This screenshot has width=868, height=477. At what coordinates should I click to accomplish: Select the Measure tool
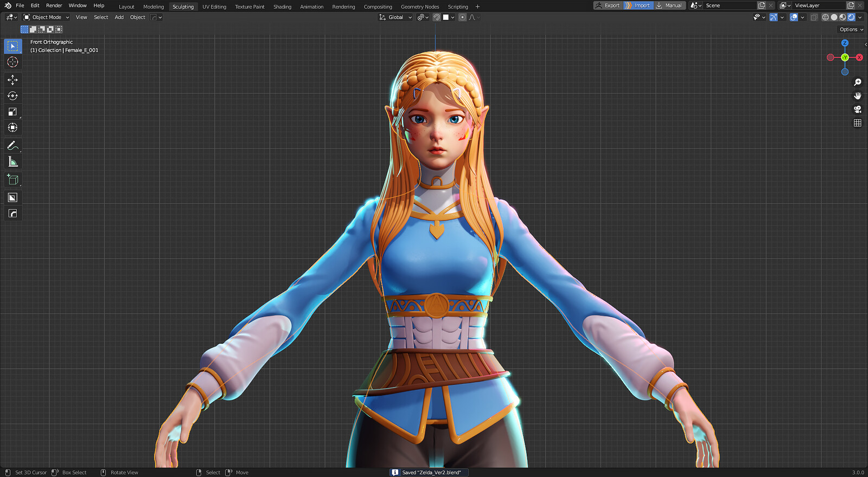pyautogui.click(x=12, y=162)
